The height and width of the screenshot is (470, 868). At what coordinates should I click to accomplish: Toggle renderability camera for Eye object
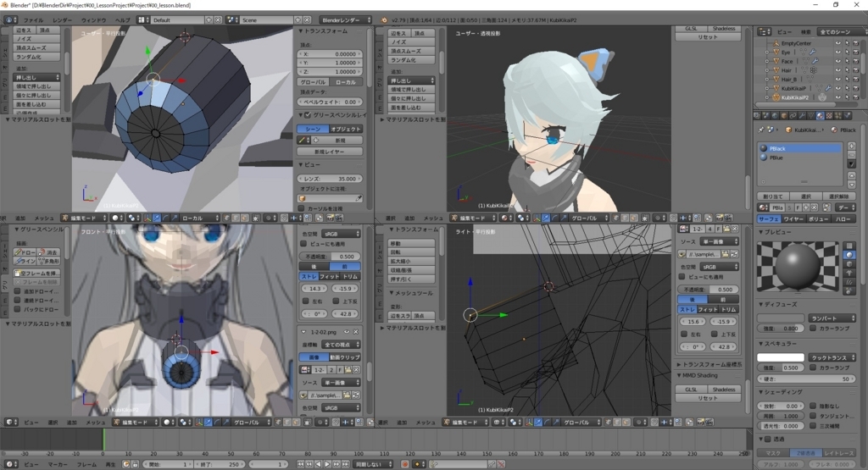[x=855, y=53]
